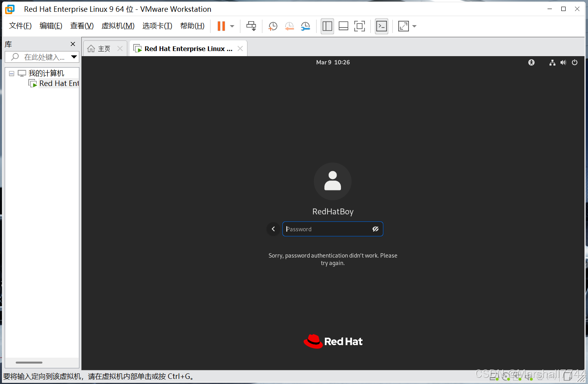588x384 pixels.
Task: Adjust the volume from the login top bar
Action: click(563, 62)
